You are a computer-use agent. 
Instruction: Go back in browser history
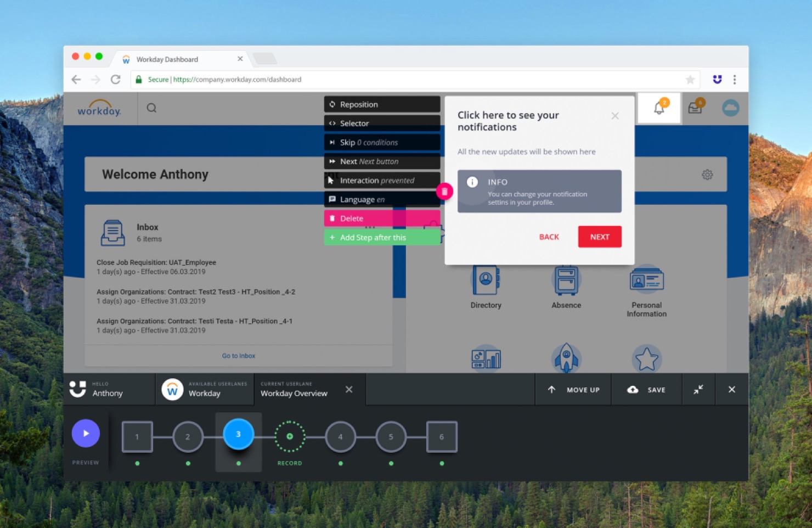coord(76,80)
